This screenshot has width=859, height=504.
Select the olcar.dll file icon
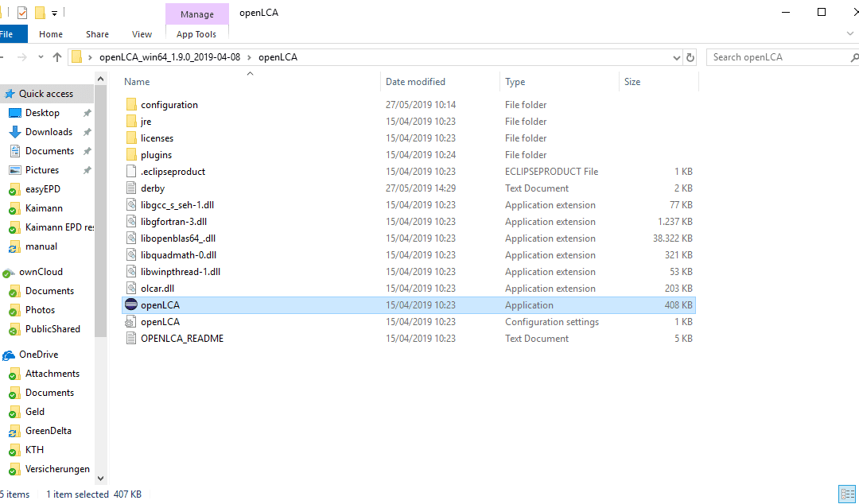point(131,289)
